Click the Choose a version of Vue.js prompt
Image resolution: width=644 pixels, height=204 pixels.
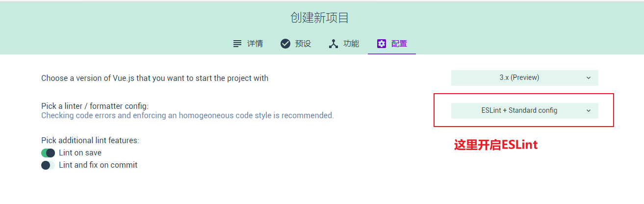(155, 78)
